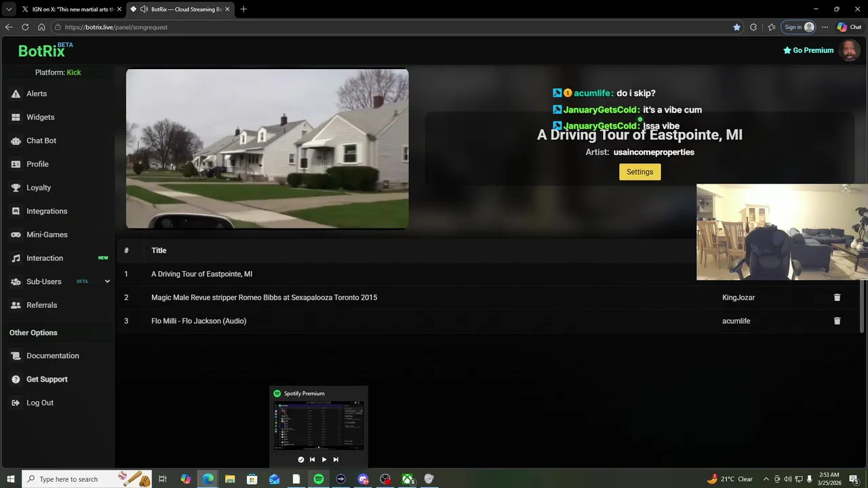868x488 pixels.
Task: Open the weather widget showing 21°C
Action: [730, 479]
